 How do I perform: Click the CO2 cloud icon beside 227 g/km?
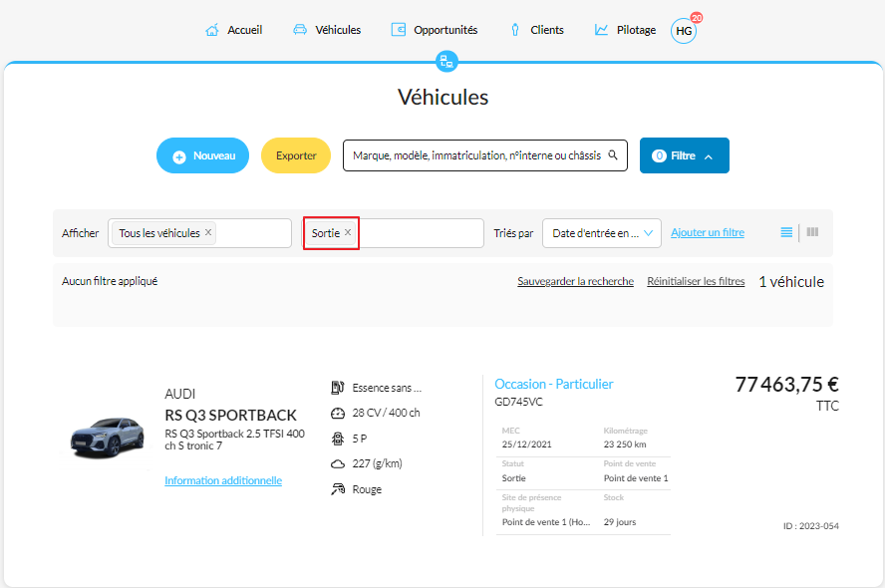tap(338, 463)
